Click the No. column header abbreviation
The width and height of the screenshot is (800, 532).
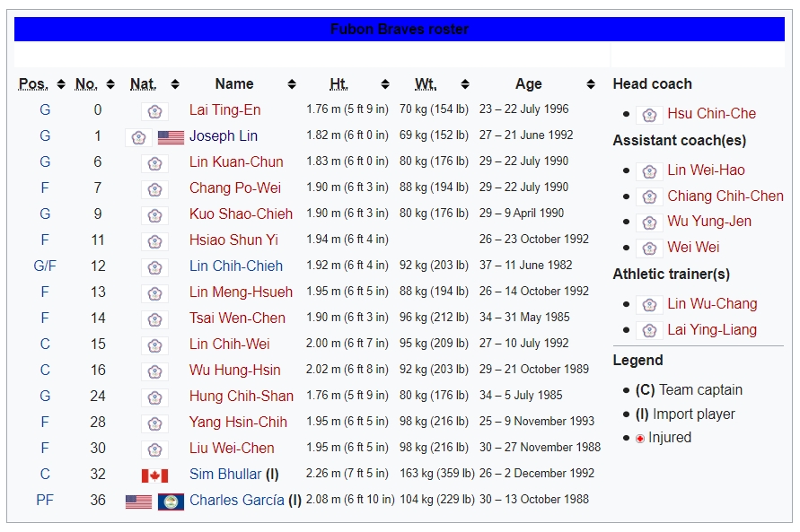(86, 84)
